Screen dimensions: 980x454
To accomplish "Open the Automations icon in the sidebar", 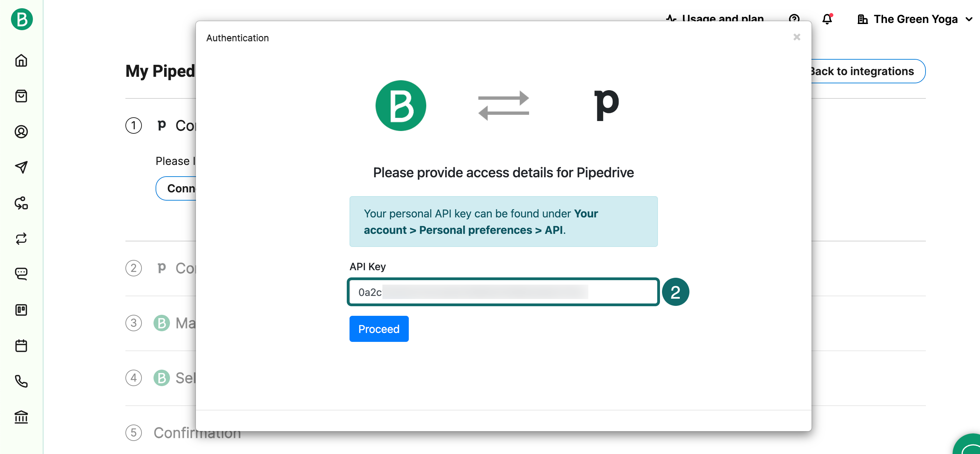I will (21, 203).
